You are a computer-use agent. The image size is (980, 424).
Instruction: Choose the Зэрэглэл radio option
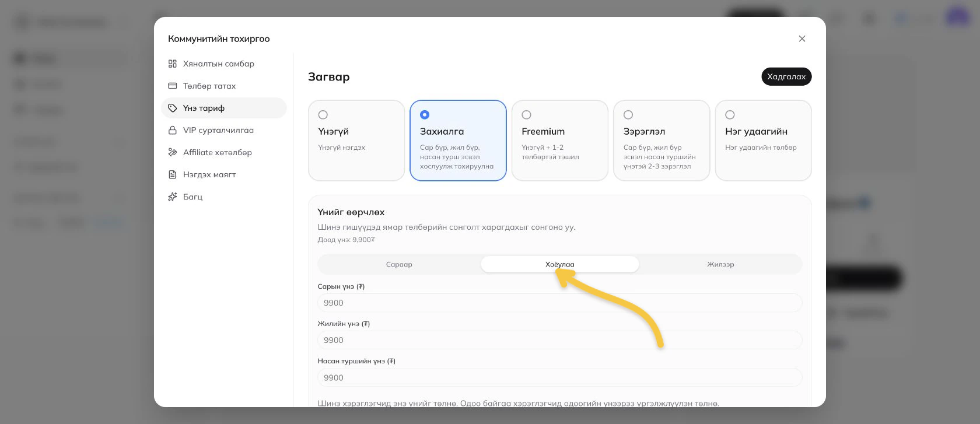coord(628,115)
